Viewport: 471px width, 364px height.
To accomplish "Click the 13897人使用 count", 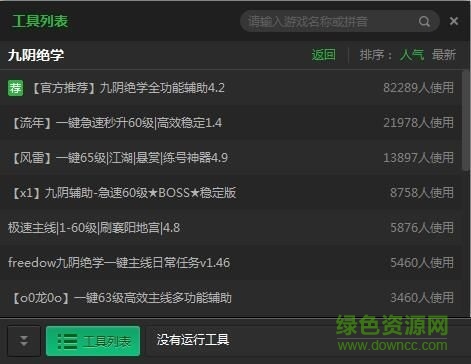I will [418, 158].
